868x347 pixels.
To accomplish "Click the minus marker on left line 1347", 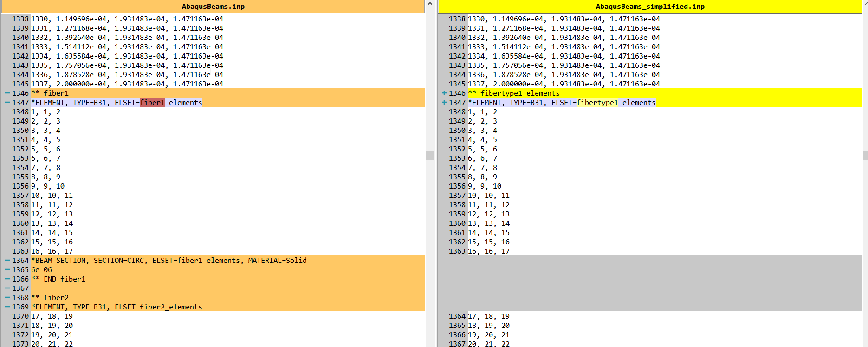I will click(x=7, y=103).
